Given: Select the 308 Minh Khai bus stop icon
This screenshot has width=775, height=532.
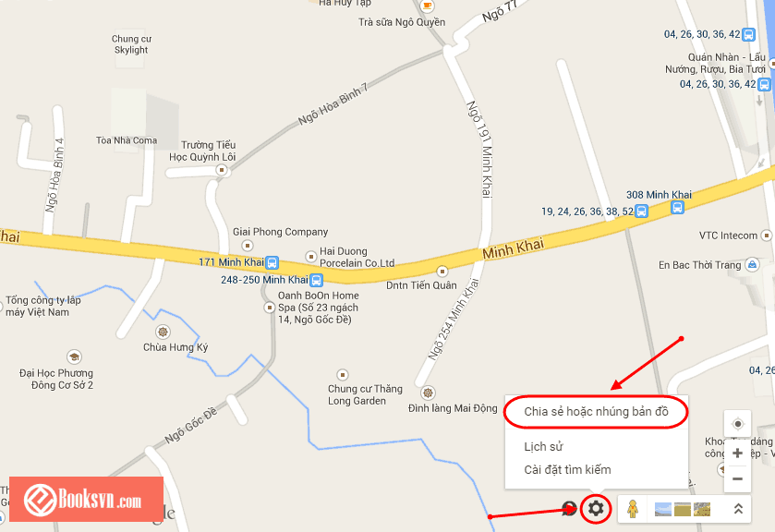Looking at the screenshot, I should pos(678,207).
